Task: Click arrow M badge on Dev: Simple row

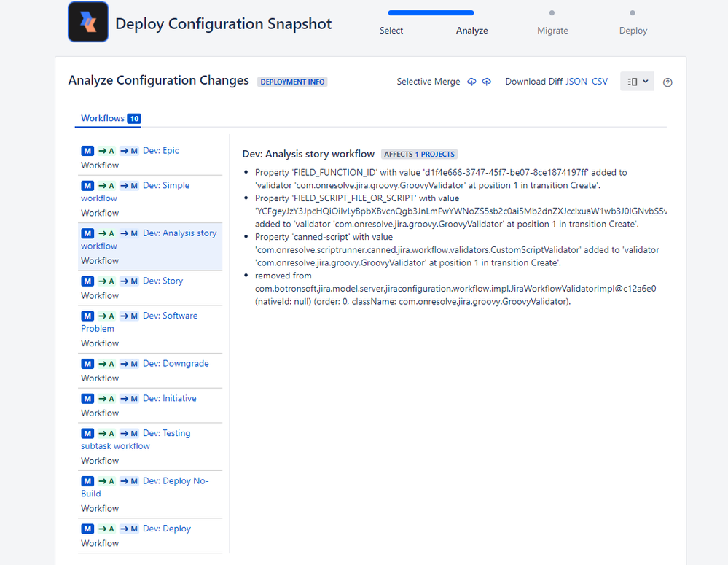Action: tap(129, 185)
